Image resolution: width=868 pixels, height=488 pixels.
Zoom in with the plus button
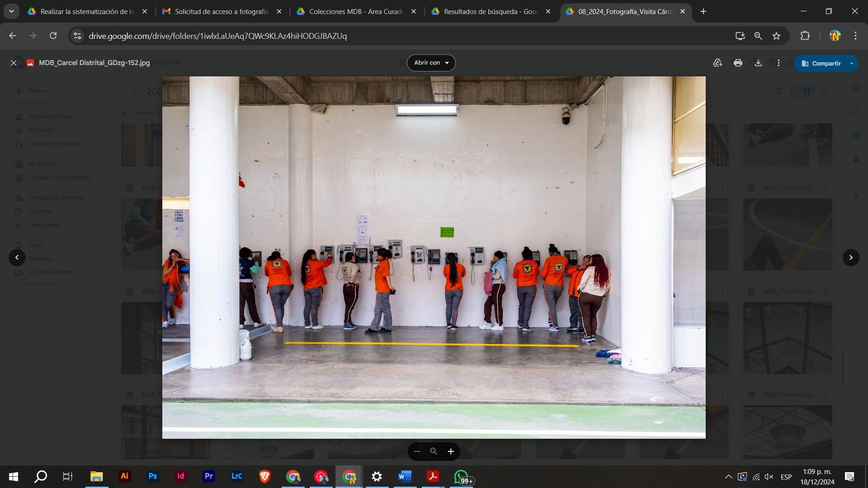pyautogui.click(x=451, y=451)
